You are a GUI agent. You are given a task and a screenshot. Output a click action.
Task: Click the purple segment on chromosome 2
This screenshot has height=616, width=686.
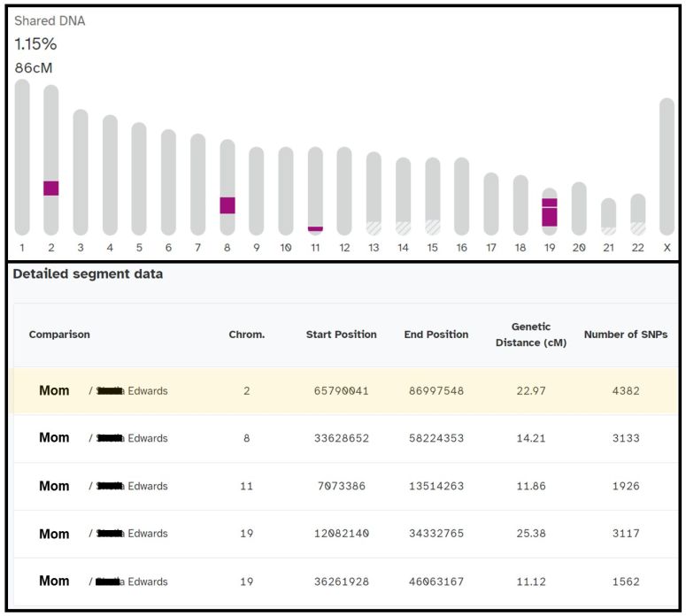50,188
